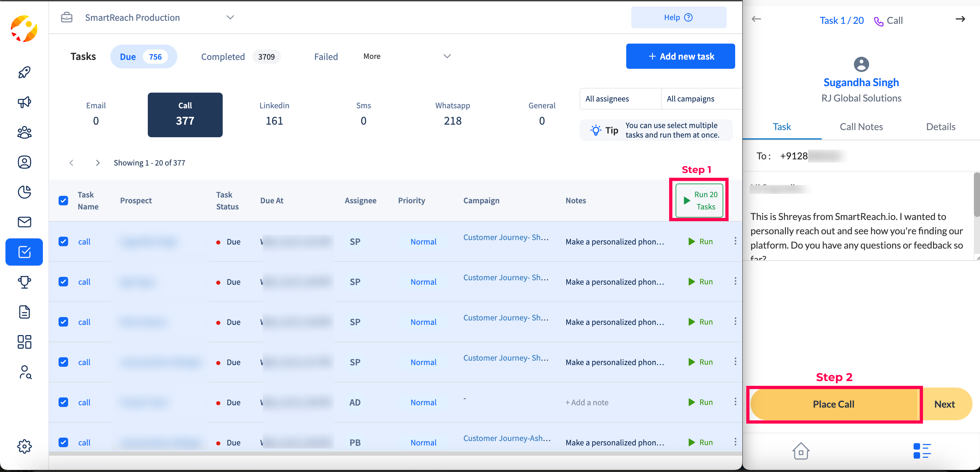Click the Place Call button
The image size is (980, 472).
[x=833, y=403]
